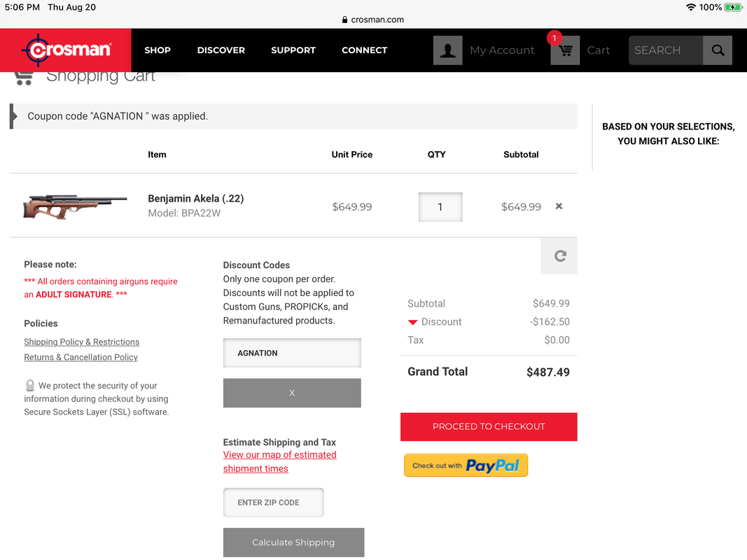View map of estimated shipment times
The width and height of the screenshot is (747, 560).
click(x=279, y=461)
